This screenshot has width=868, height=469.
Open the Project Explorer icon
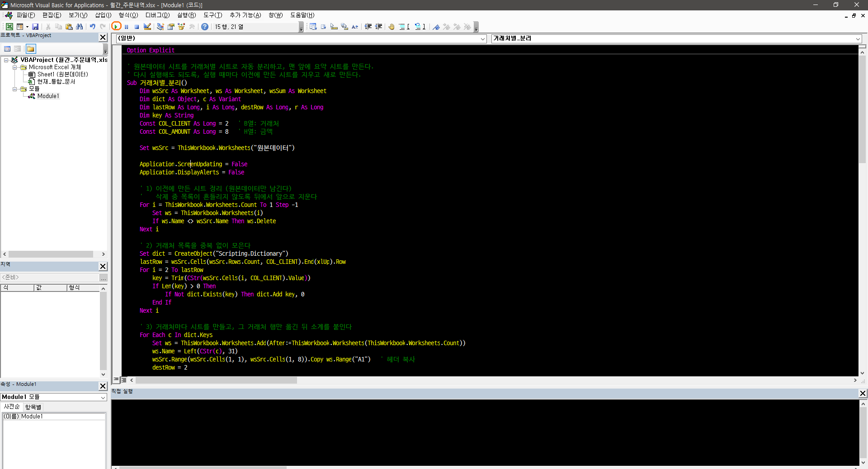(160, 27)
